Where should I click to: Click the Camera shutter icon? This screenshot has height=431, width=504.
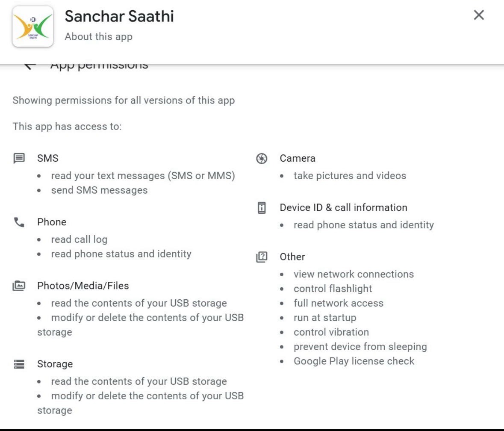[x=262, y=159]
